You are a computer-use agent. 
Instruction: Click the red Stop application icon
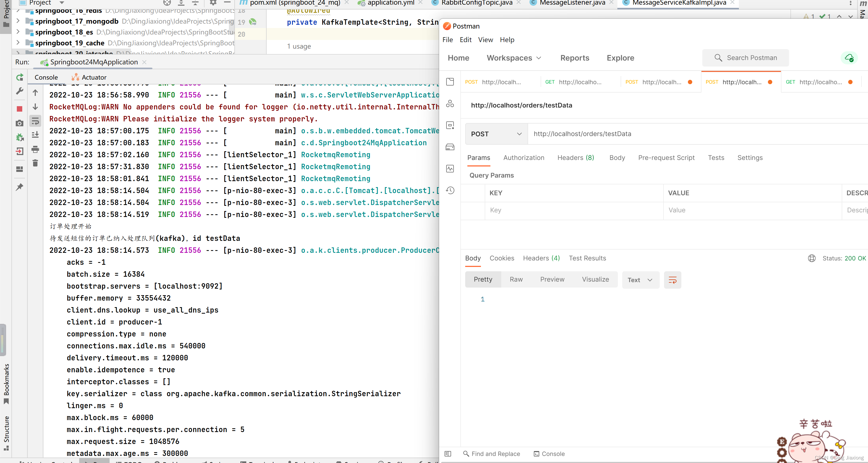(x=20, y=109)
